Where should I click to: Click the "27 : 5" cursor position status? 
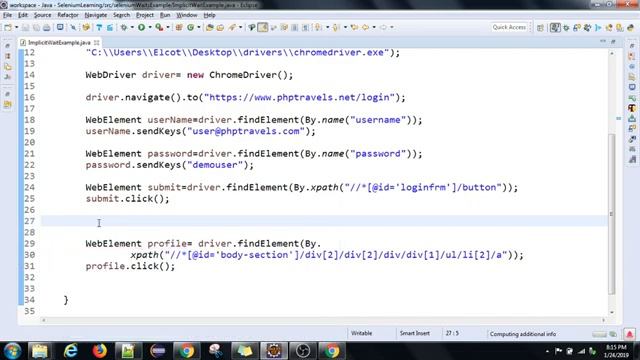point(452,333)
